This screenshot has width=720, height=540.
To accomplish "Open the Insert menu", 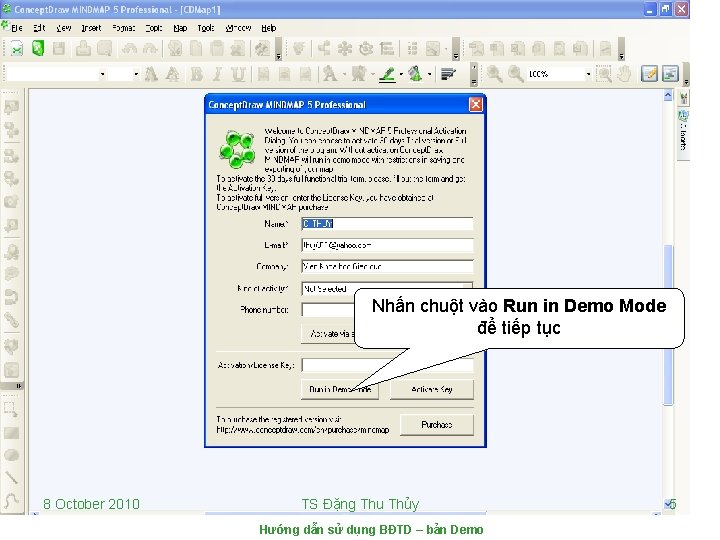I will 91,28.
